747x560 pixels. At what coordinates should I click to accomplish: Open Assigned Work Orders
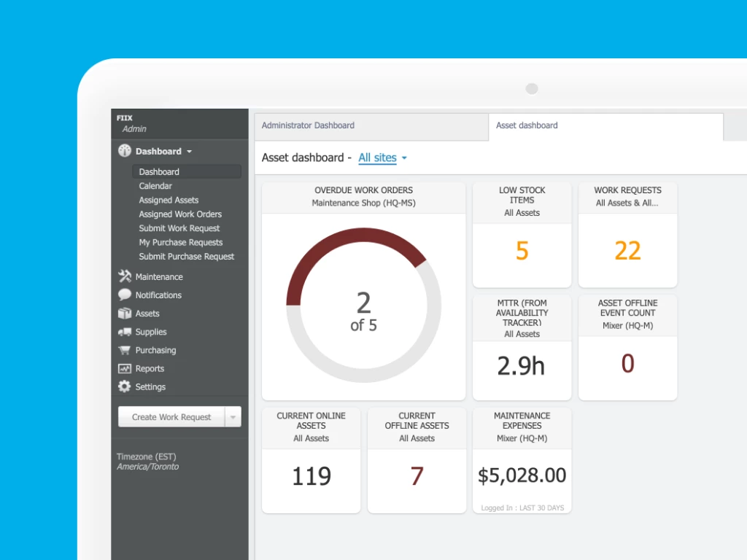tap(180, 214)
